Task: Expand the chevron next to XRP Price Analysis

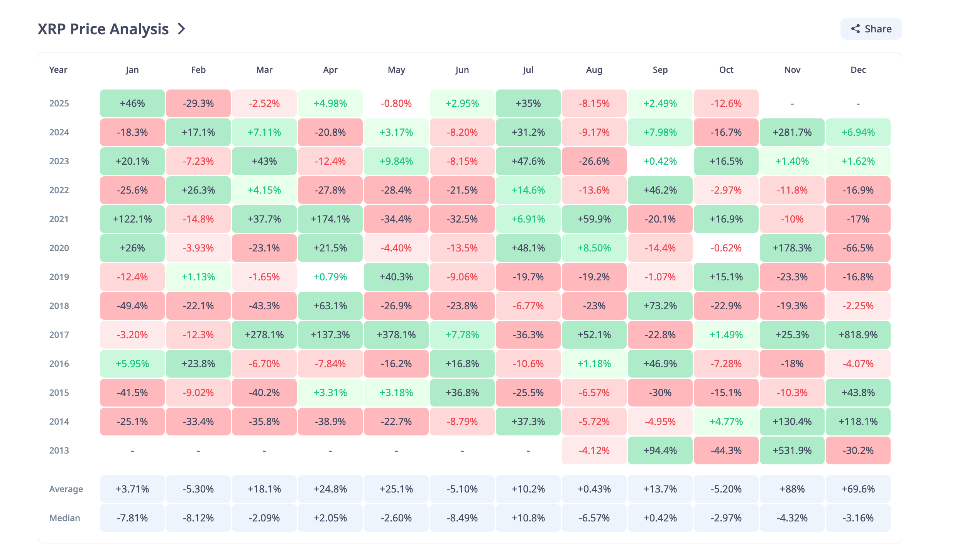Action: pos(181,29)
